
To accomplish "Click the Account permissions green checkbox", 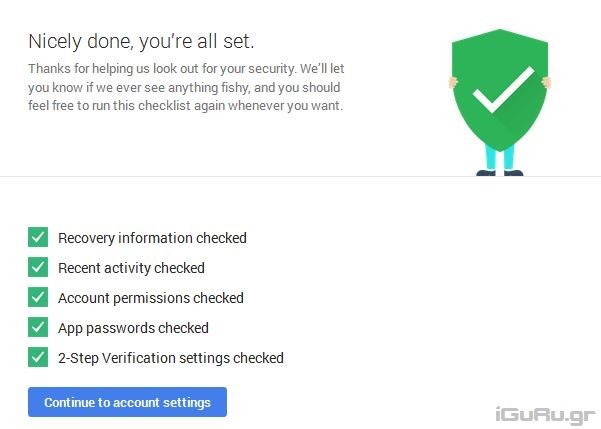I will click(38, 297).
